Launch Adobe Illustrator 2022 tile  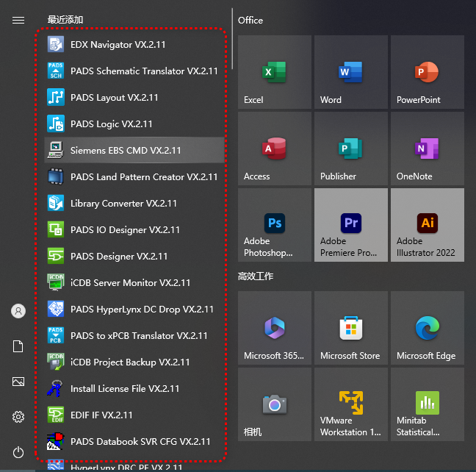[x=428, y=225]
